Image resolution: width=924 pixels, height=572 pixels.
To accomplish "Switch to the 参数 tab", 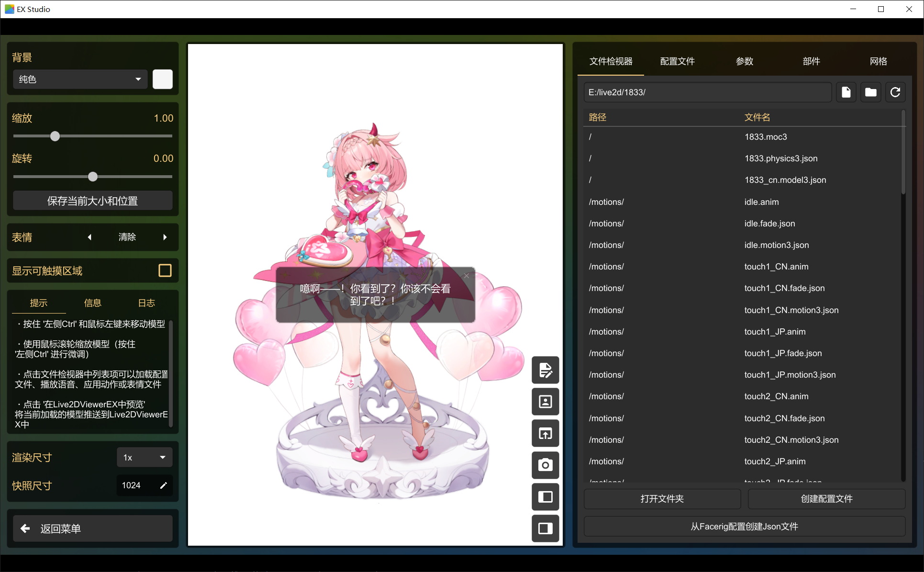I will point(745,61).
